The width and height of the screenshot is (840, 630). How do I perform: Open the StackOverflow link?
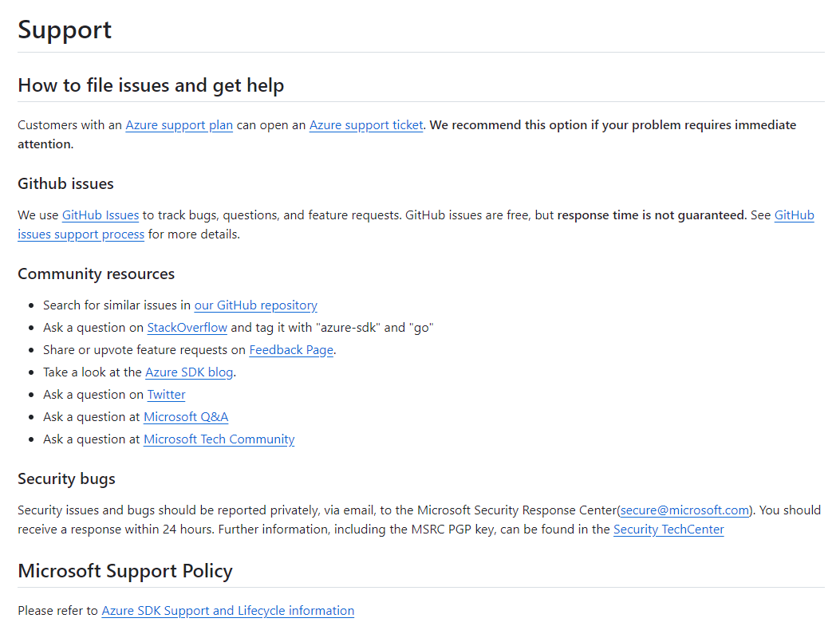(187, 327)
